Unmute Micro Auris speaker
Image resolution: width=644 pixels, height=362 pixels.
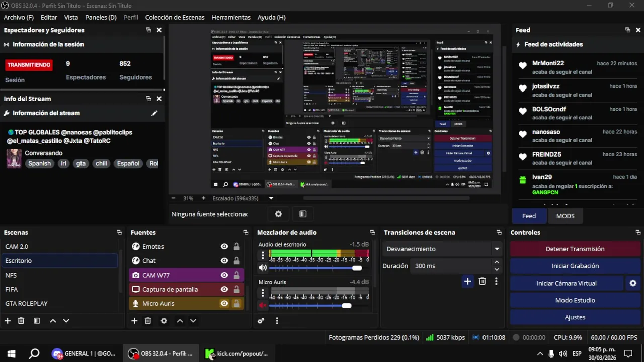263,305
